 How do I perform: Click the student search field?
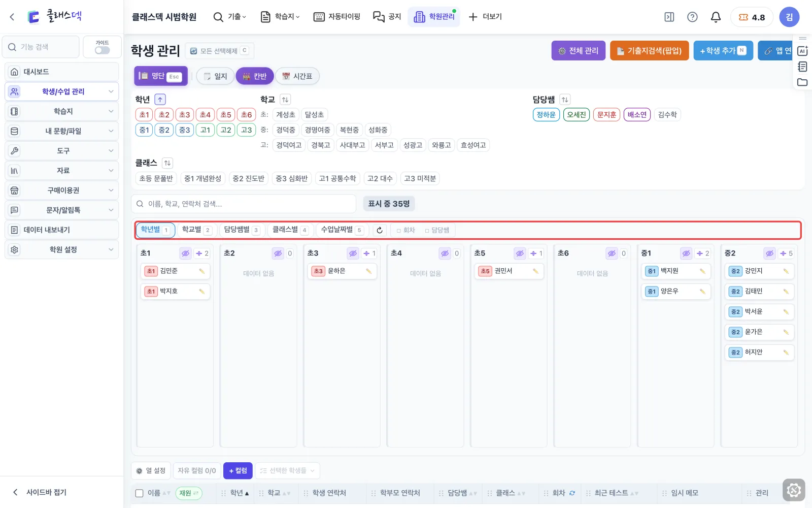(244, 204)
